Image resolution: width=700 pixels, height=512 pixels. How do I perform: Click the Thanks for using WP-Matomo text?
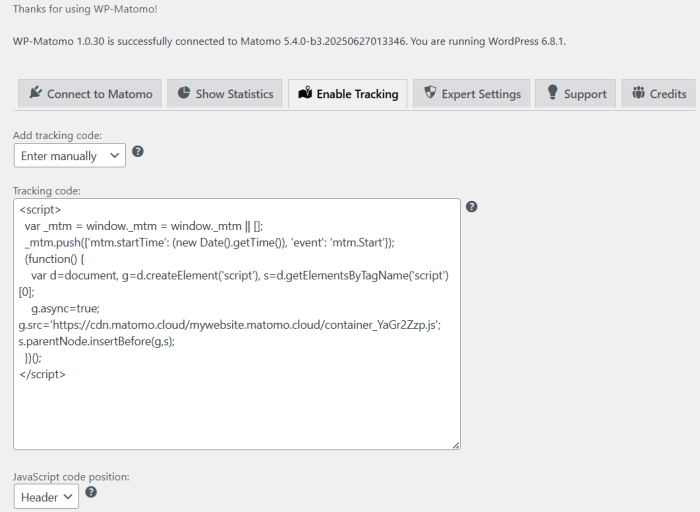click(x=85, y=9)
